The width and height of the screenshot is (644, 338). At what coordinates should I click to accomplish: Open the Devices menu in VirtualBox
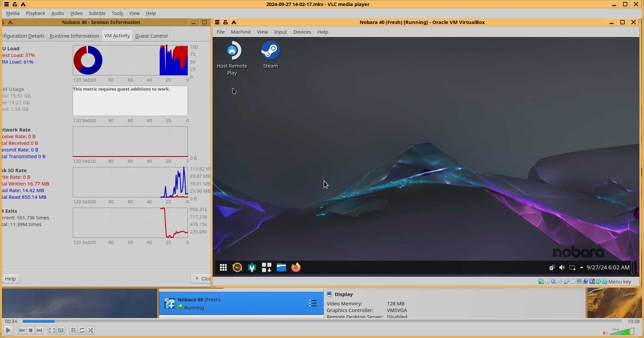302,32
